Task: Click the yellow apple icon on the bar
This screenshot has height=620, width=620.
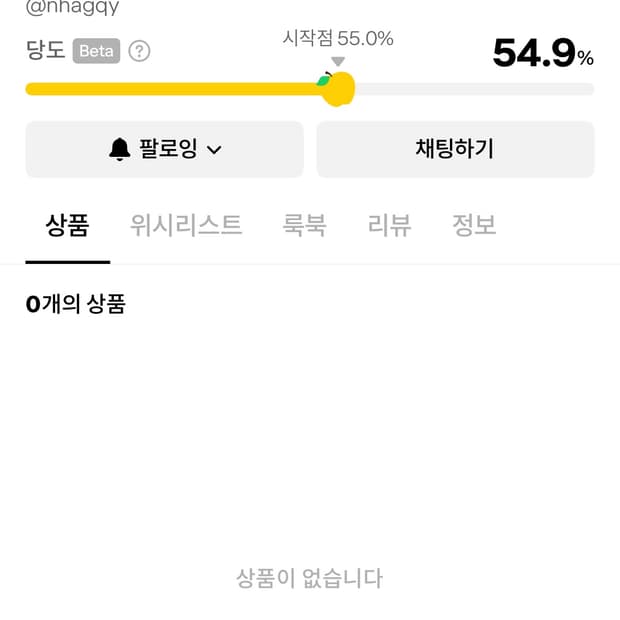Action: tap(338, 88)
